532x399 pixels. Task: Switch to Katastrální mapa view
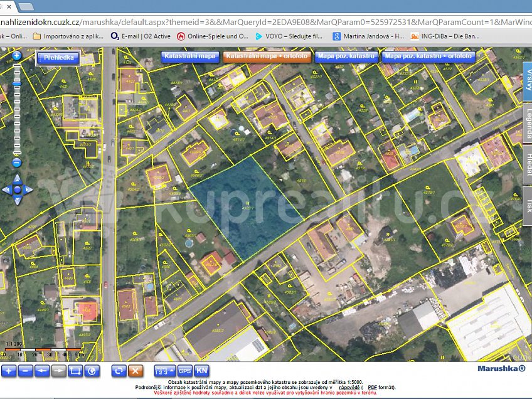click(x=190, y=56)
